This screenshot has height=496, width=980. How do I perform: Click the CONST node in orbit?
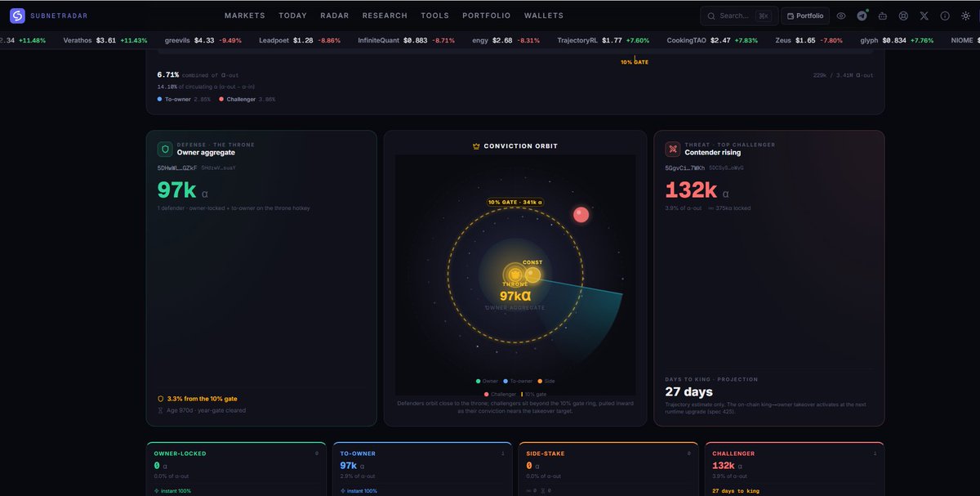pyautogui.click(x=533, y=274)
